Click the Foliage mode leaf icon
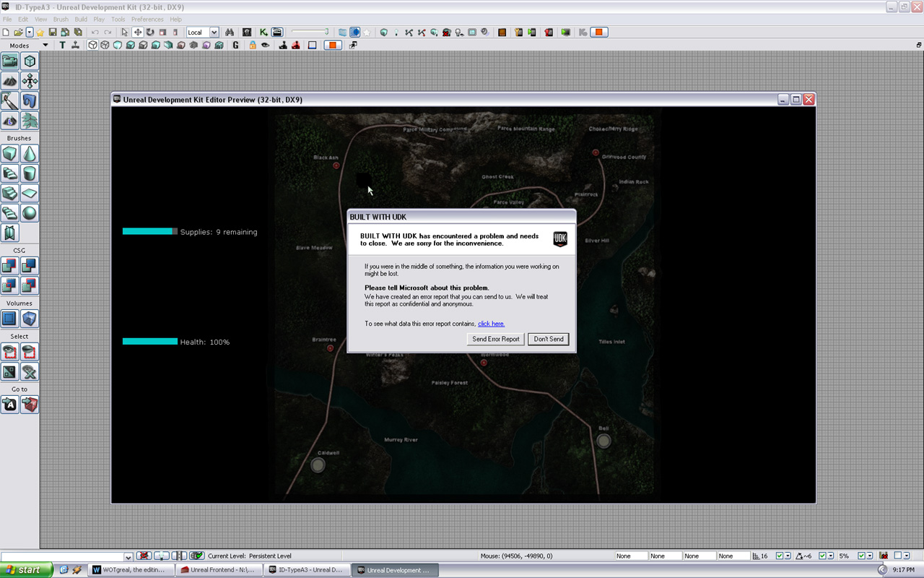The width and height of the screenshot is (924, 578). pos(30,121)
